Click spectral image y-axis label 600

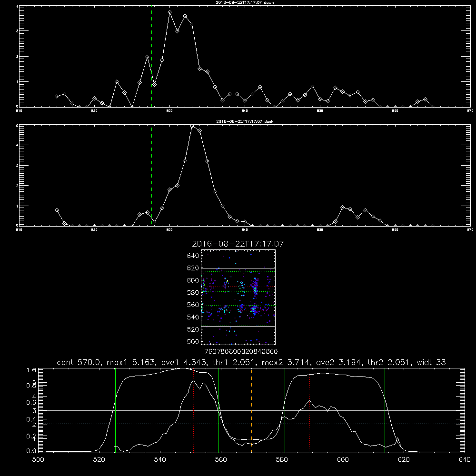pyautogui.click(x=193, y=280)
